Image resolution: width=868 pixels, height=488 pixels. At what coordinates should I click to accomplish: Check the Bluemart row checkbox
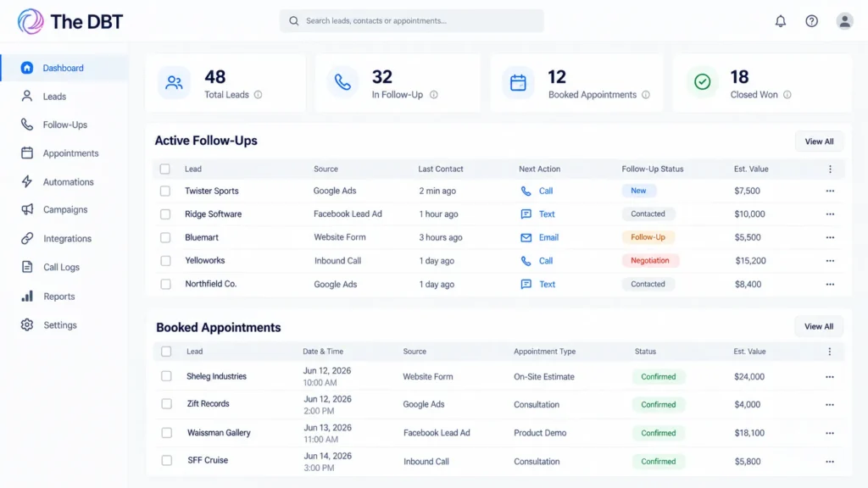pos(165,237)
